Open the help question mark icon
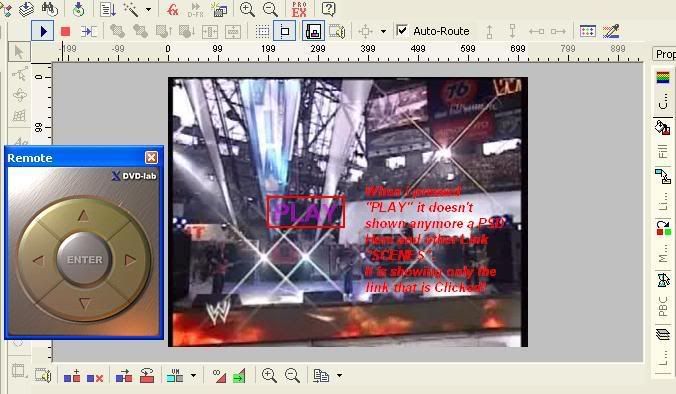The image size is (676, 394). click(329, 9)
